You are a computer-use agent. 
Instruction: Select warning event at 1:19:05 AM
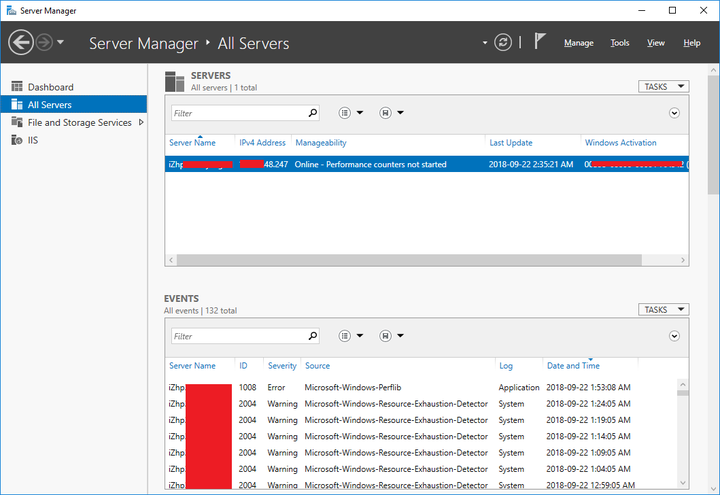pos(421,420)
